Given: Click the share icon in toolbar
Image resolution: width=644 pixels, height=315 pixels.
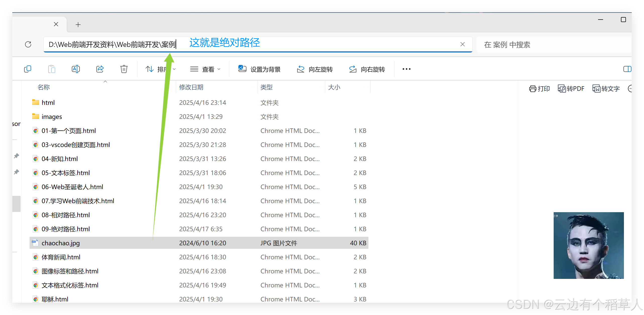Looking at the screenshot, I should coord(100,69).
